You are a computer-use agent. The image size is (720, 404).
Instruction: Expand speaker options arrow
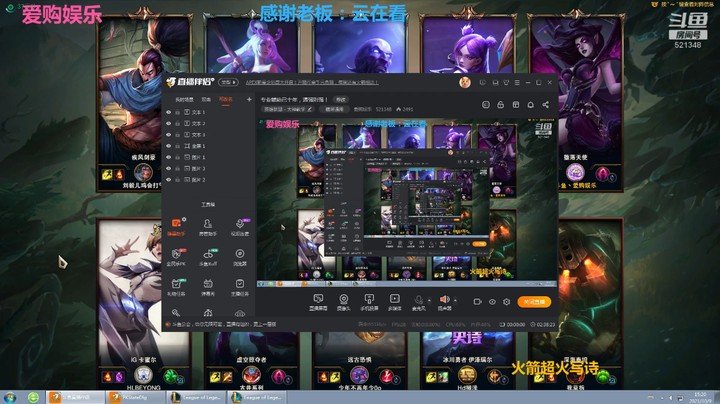point(455,301)
